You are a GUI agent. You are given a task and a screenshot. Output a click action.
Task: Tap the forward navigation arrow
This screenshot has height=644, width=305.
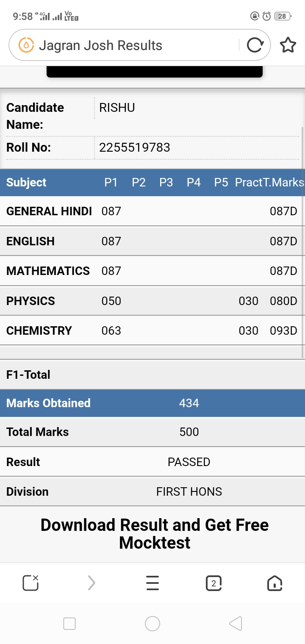91,583
